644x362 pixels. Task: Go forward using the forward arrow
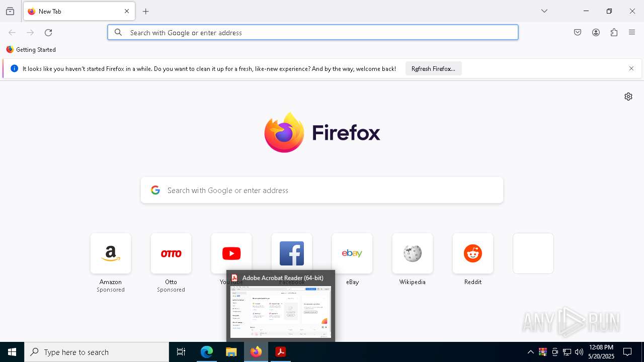pos(30,32)
